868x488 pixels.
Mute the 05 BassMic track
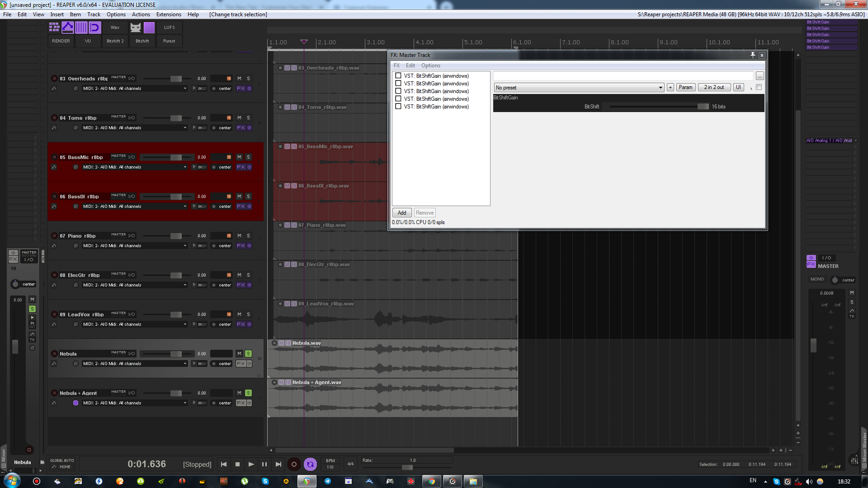pyautogui.click(x=239, y=157)
